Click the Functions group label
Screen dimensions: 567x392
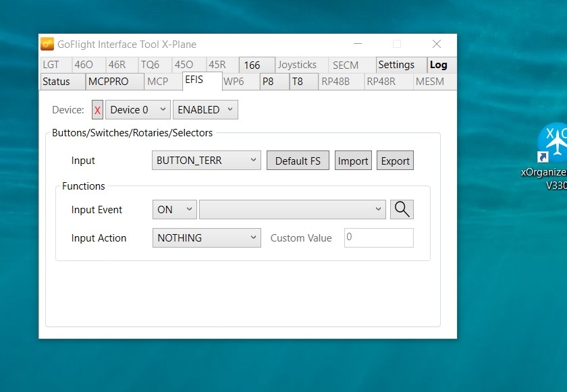[x=84, y=186]
